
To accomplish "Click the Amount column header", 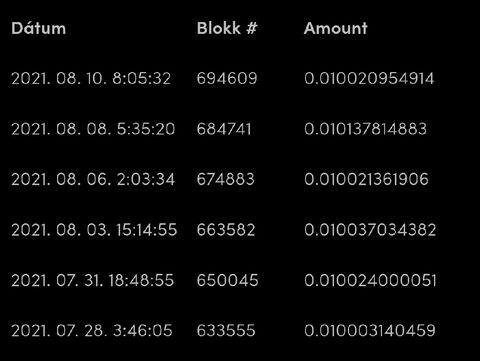I will tap(336, 28).
